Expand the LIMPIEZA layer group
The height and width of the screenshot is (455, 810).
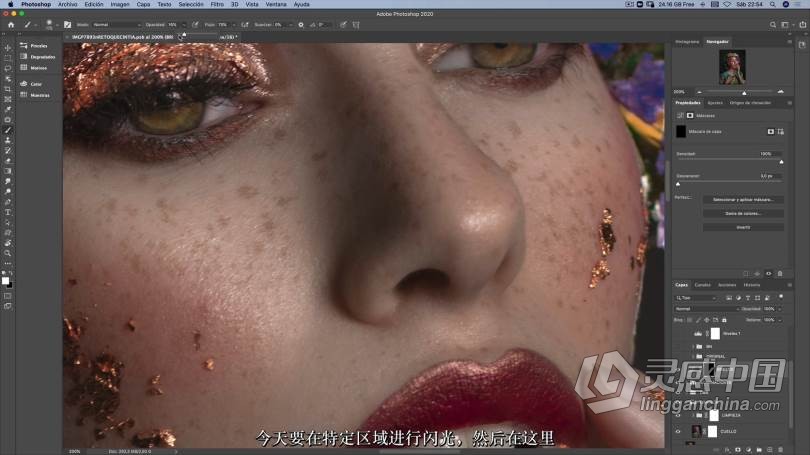[x=693, y=415]
